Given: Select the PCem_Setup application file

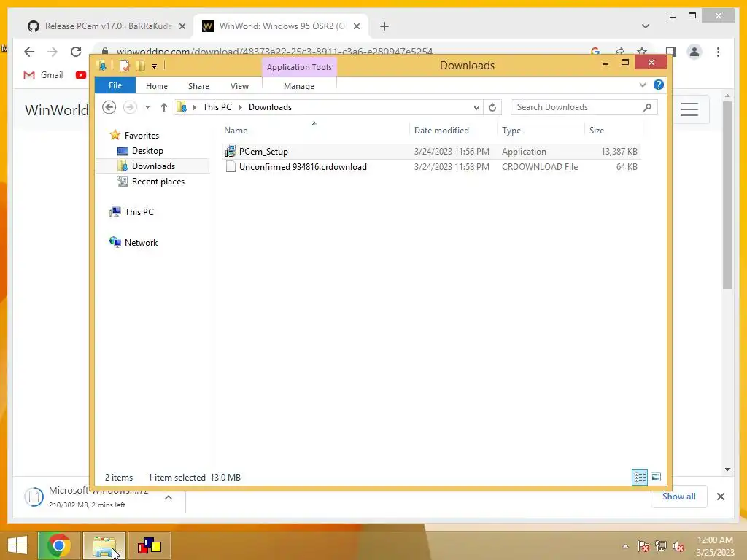Looking at the screenshot, I should (431, 152).
